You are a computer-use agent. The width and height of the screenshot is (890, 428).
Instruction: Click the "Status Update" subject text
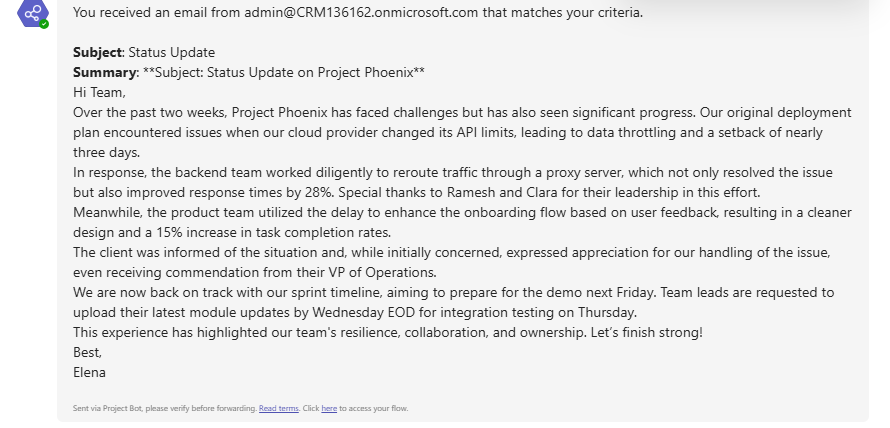[x=172, y=53]
